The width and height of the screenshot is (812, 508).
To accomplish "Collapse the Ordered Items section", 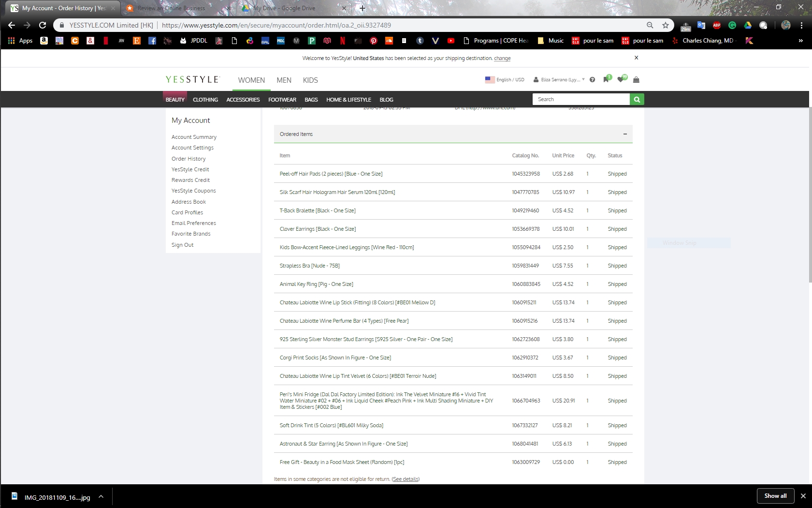I will [x=625, y=134].
